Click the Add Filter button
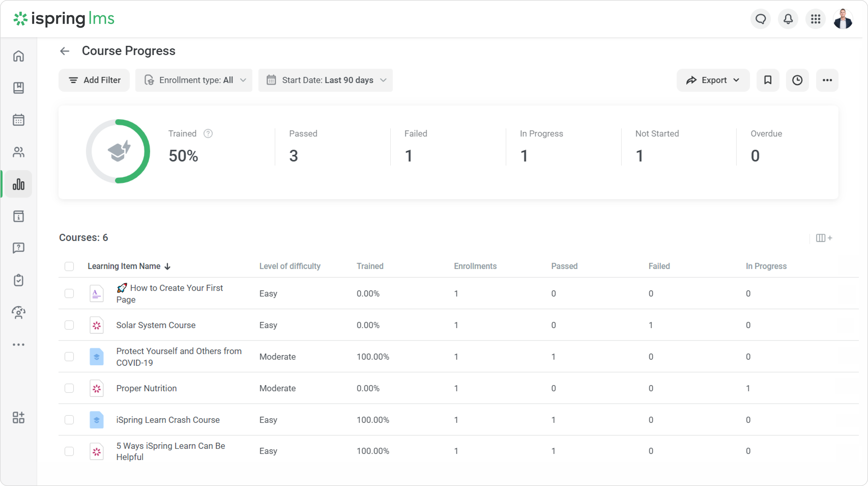The width and height of the screenshot is (868, 486). pos(94,80)
